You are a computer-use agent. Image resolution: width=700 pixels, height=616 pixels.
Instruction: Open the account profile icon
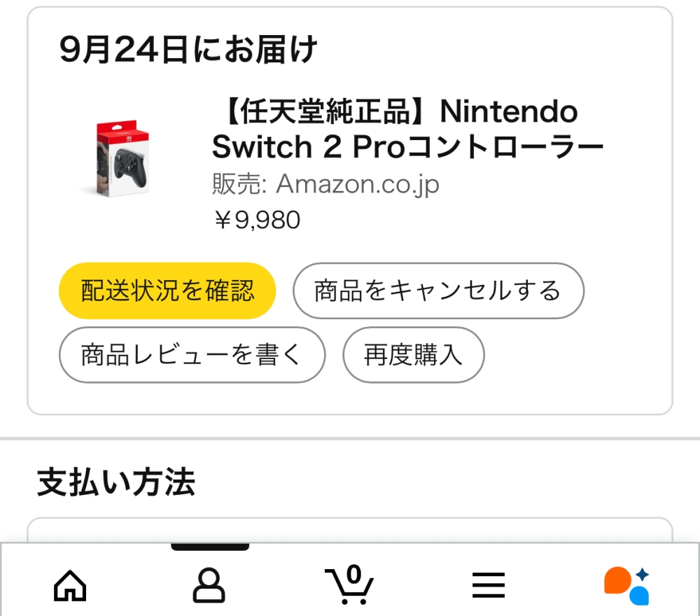coord(209,585)
